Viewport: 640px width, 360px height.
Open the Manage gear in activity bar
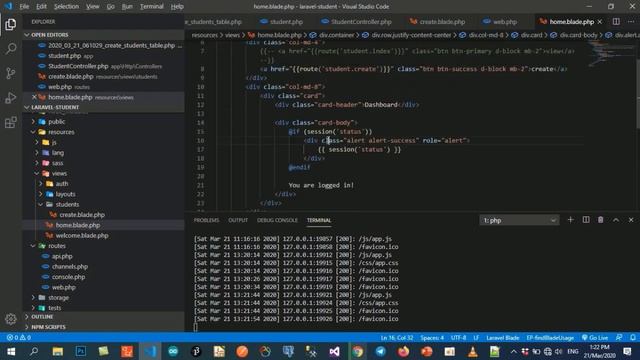pyautogui.click(x=11, y=319)
